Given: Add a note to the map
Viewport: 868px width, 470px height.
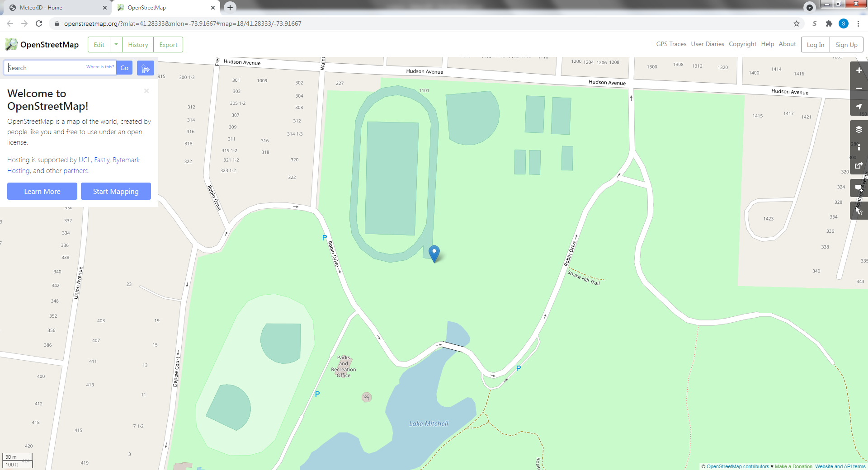Looking at the screenshot, I should [x=859, y=188].
